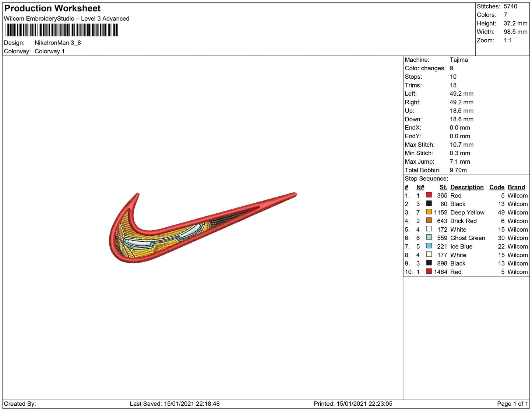The image size is (532, 409).
Task: Click the design name "NikeIronMan 3_8"
Action: pos(58,43)
